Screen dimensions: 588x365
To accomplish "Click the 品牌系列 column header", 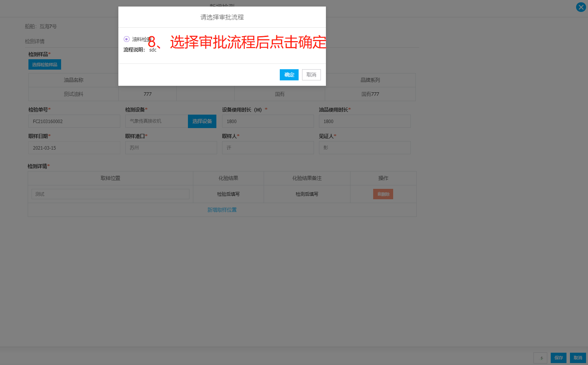I will point(370,80).
